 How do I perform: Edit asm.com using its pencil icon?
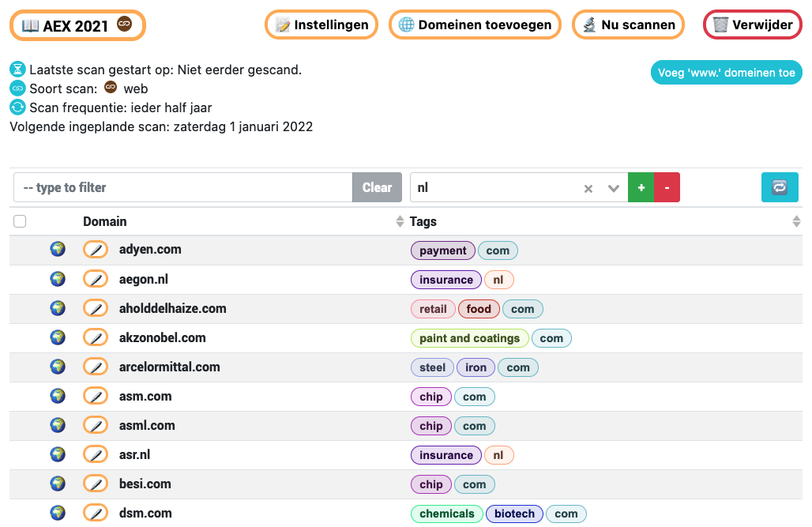pyautogui.click(x=96, y=397)
